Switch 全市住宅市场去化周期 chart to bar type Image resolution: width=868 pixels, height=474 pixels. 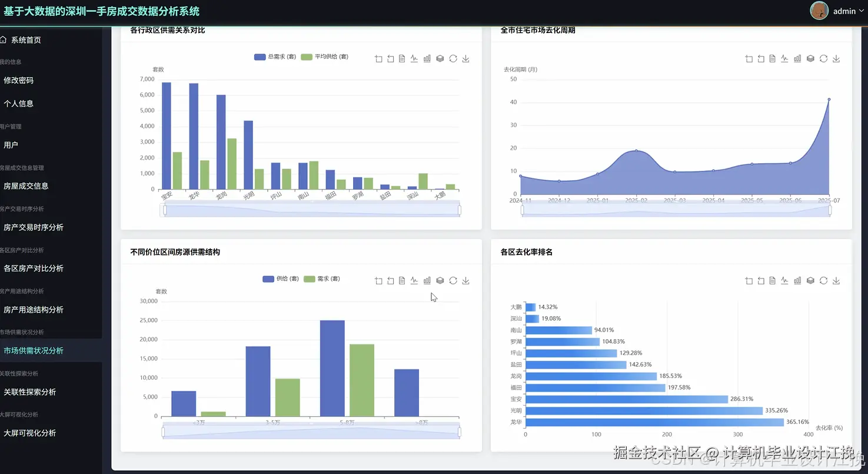point(797,59)
